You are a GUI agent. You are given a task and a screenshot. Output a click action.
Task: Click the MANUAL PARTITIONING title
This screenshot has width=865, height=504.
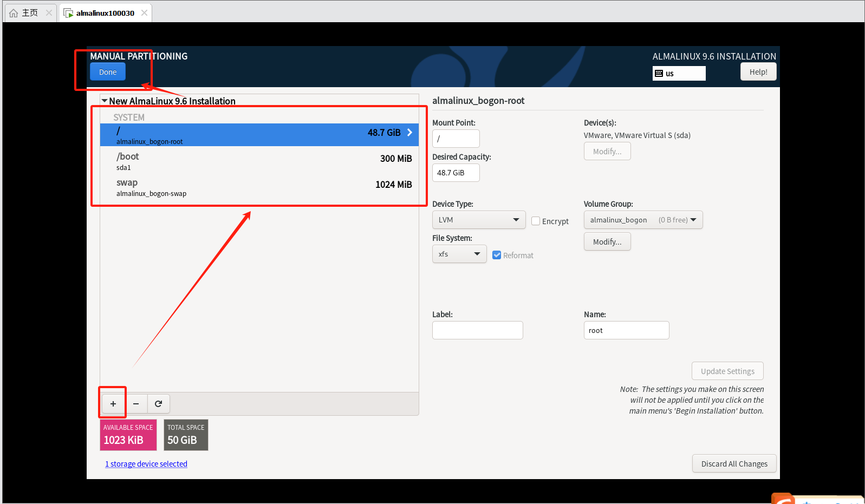[x=139, y=56]
